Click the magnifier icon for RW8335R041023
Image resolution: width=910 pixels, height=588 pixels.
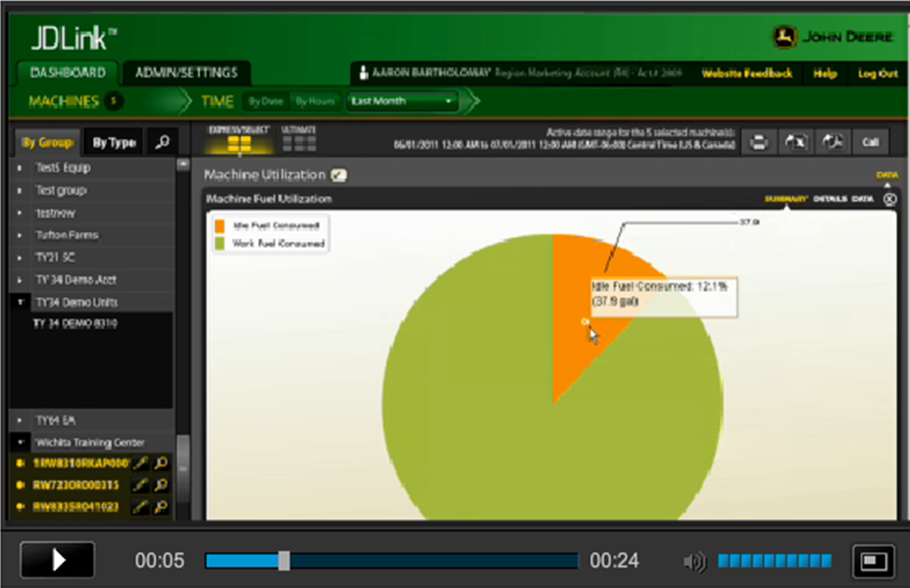tap(162, 507)
